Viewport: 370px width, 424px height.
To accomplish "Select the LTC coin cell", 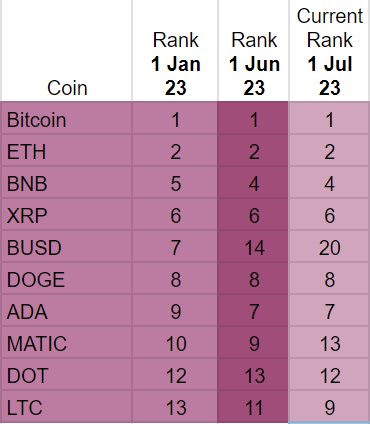I will (67, 406).
